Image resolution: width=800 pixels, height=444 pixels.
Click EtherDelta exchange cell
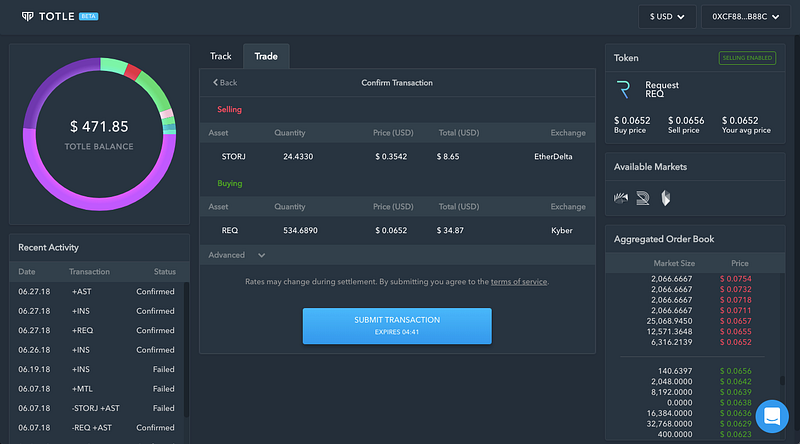(x=553, y=157)
